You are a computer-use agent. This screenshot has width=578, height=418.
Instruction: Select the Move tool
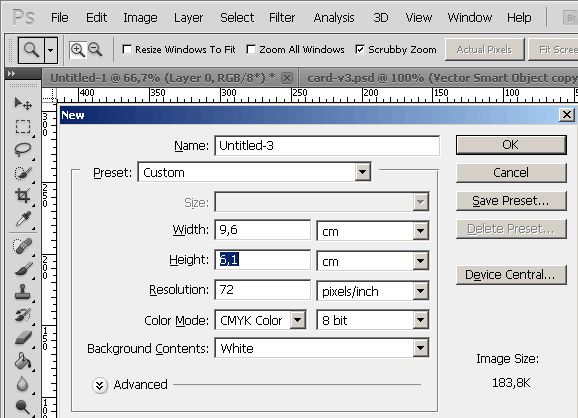[x=23, y=104]
